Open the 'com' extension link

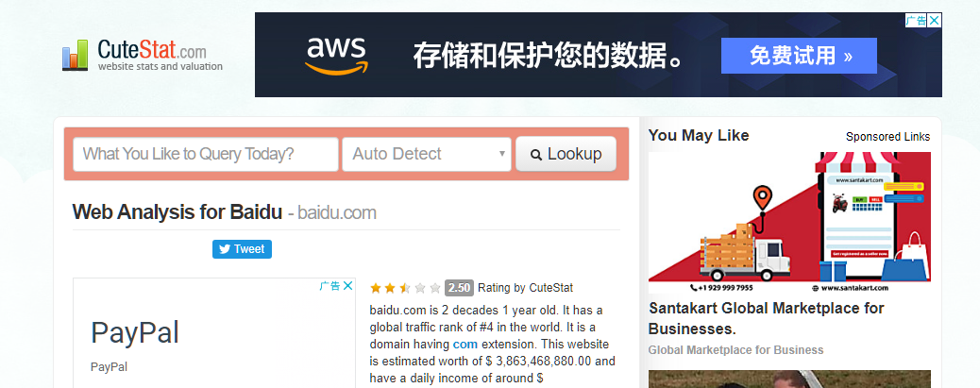click(x=465, y=344)
